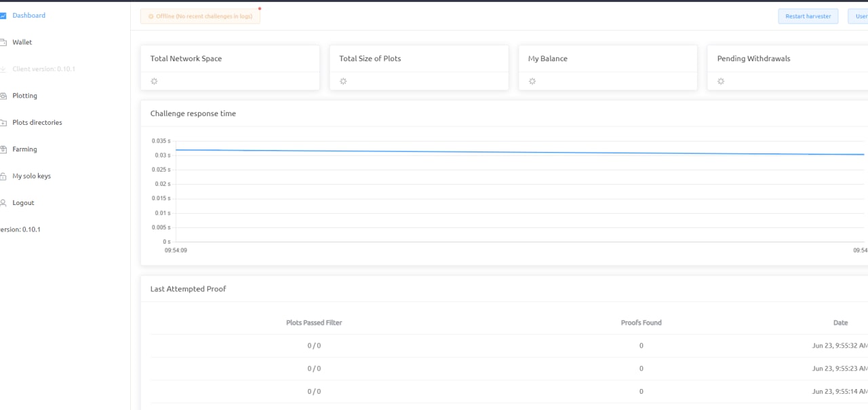Click the Logout user icon

tap(3, 203)
